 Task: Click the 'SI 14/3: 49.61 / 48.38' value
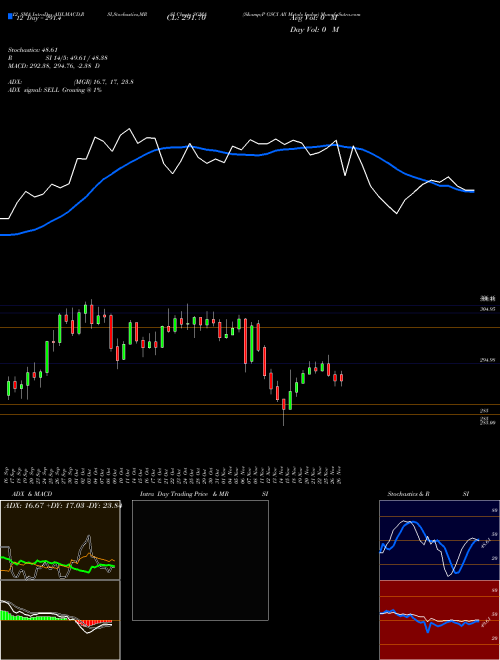pyautogui.click(x=77, y=58)
